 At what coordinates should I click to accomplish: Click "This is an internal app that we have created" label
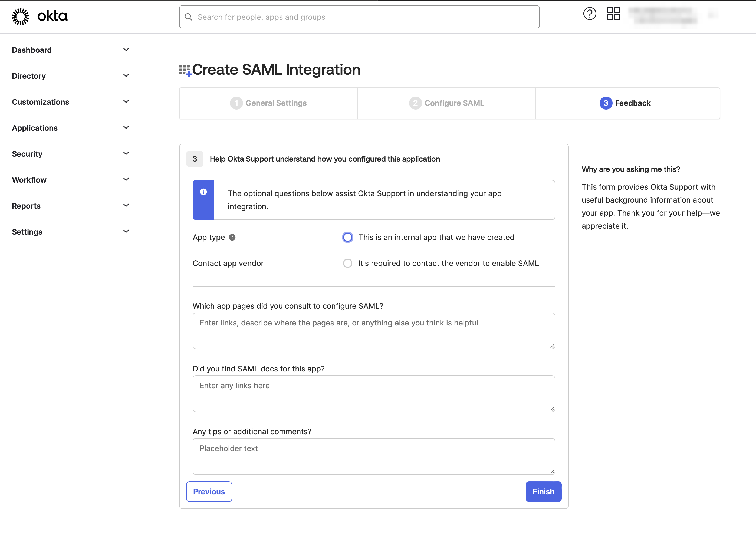click(436, 237)
